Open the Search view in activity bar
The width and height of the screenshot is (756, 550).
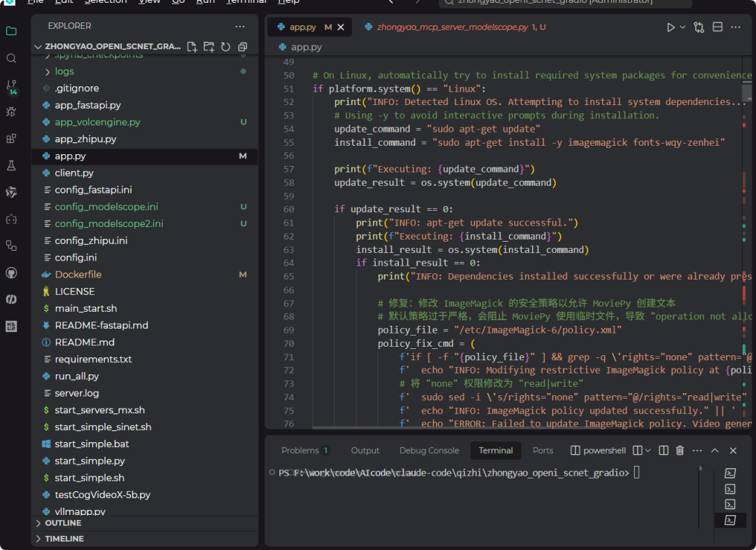pos(11,58)
